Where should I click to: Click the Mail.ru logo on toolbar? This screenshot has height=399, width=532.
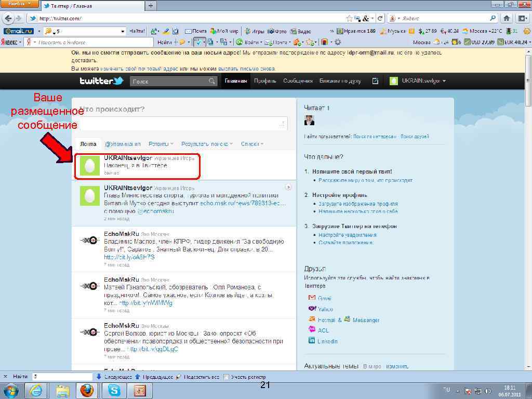[19, 31]
